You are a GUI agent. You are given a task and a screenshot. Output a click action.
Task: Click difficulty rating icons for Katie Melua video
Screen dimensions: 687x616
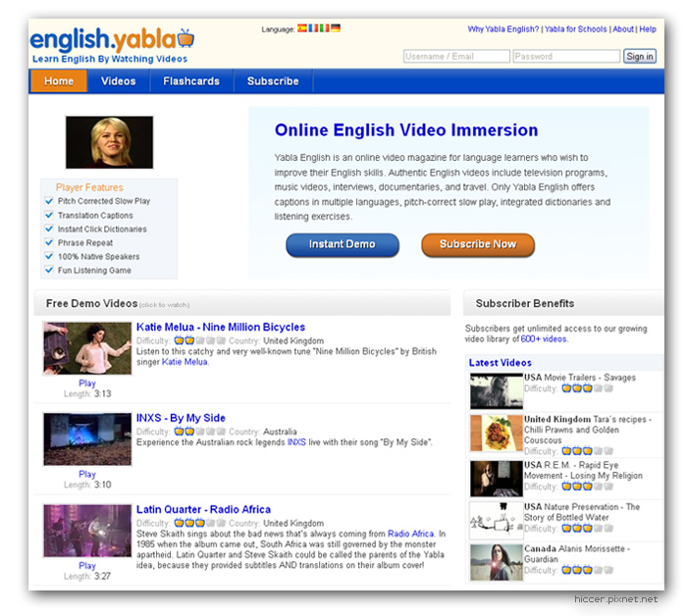coord(200,340)
